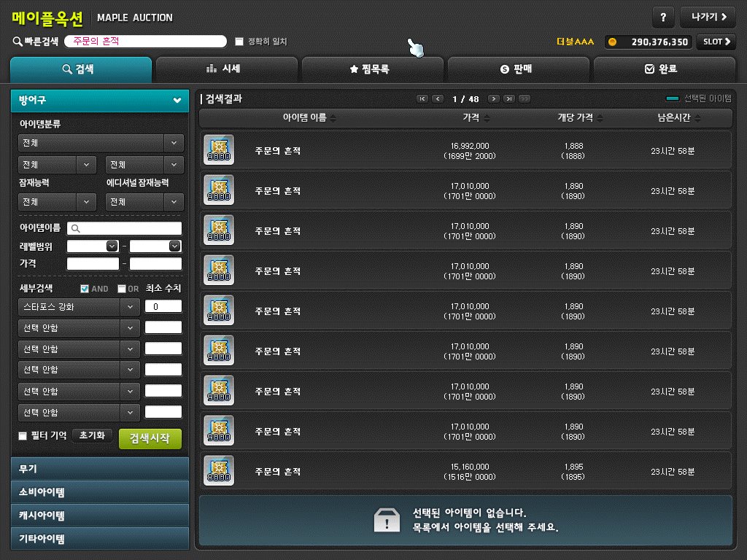Screen dimensions: 747x560
Task: Go to last results page
Action: pos(509,99)
